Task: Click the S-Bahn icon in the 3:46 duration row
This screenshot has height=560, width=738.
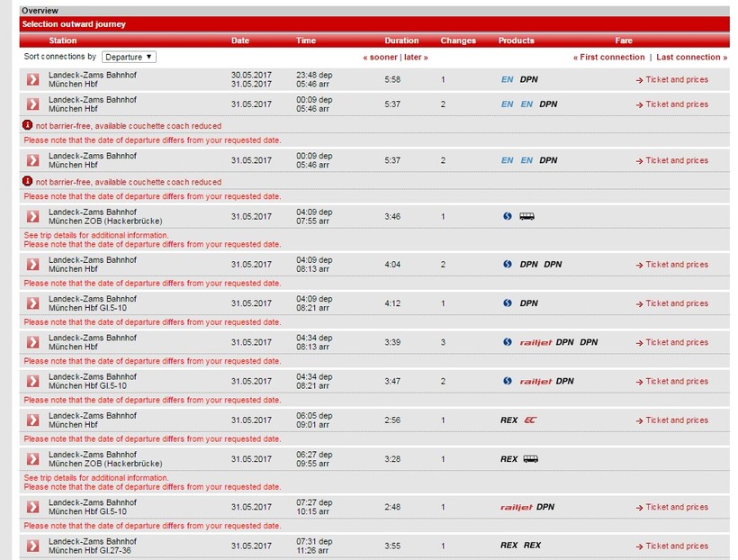Action: tap(507, 217)
